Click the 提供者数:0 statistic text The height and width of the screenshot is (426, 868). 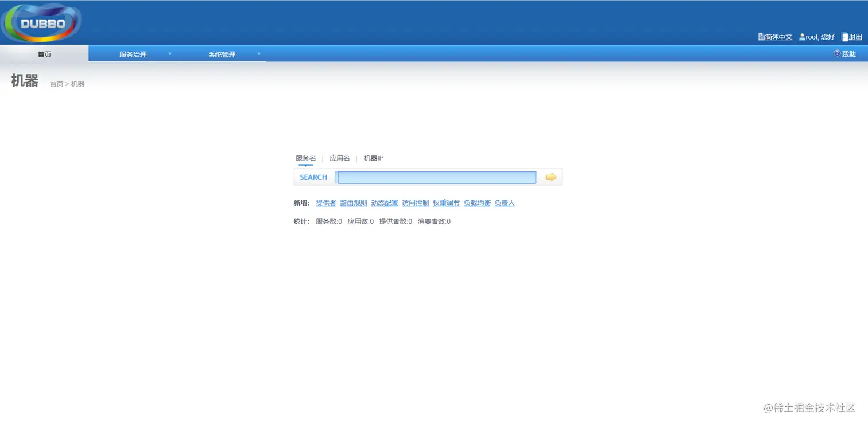tap(396, 222)
